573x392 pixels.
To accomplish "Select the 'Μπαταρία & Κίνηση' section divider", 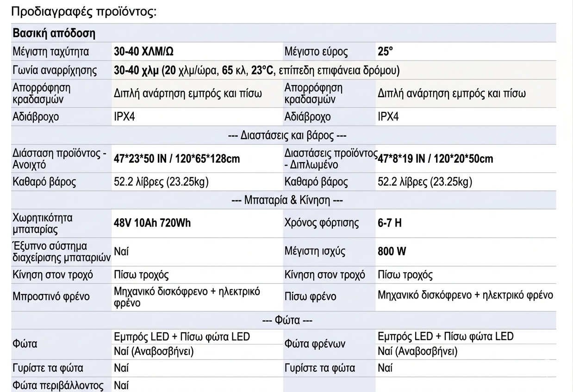I will pos(287,200).
